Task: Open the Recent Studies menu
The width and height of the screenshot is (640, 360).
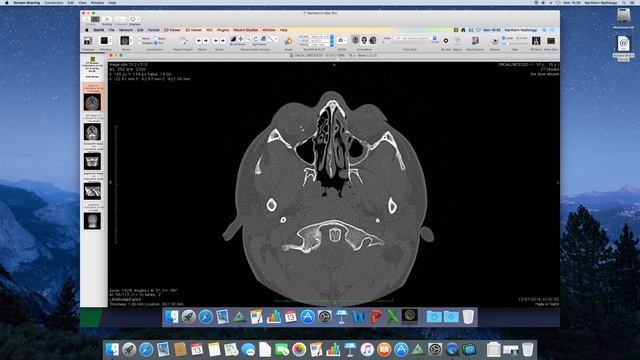Action: [246, 30]
